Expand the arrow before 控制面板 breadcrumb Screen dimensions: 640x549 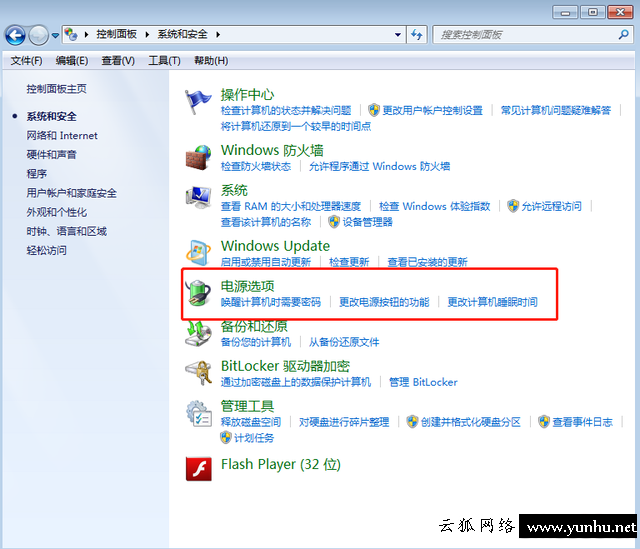click(x=87, y=35)
